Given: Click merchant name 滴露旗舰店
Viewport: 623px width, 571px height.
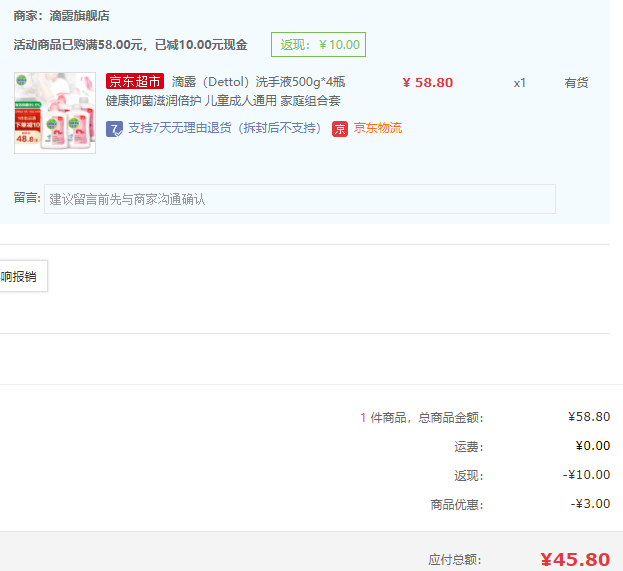Looking at the screenshot, I should click(x=79, y=16).
